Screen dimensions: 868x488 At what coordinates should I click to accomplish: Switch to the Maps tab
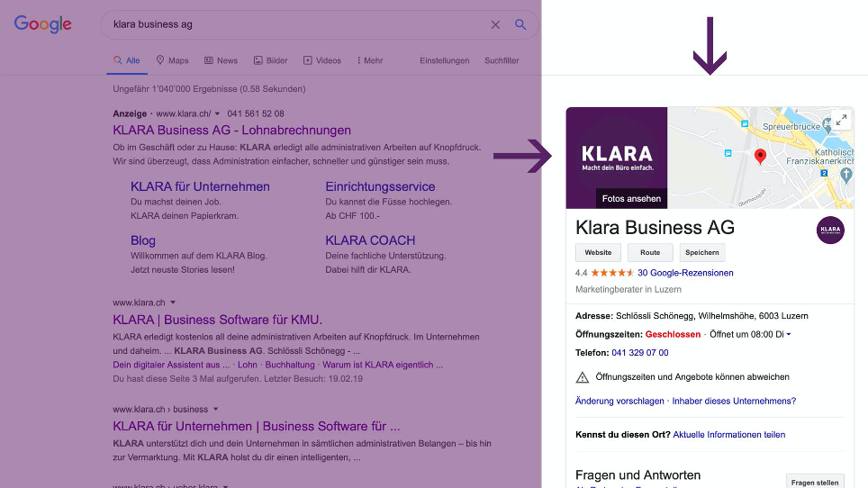click(172, 60)
